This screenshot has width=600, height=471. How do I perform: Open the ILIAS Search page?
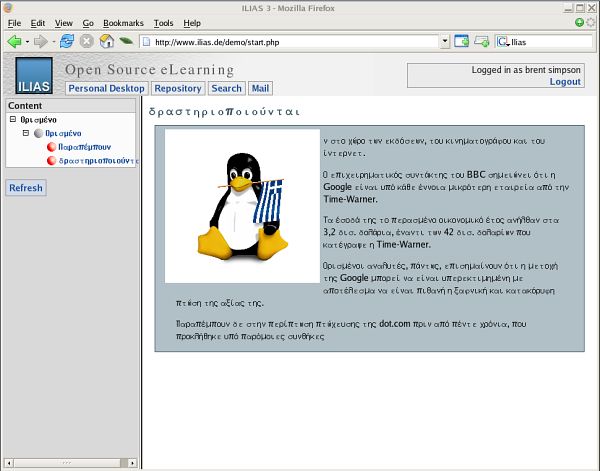pyautogui.click(x=227, y=88)
